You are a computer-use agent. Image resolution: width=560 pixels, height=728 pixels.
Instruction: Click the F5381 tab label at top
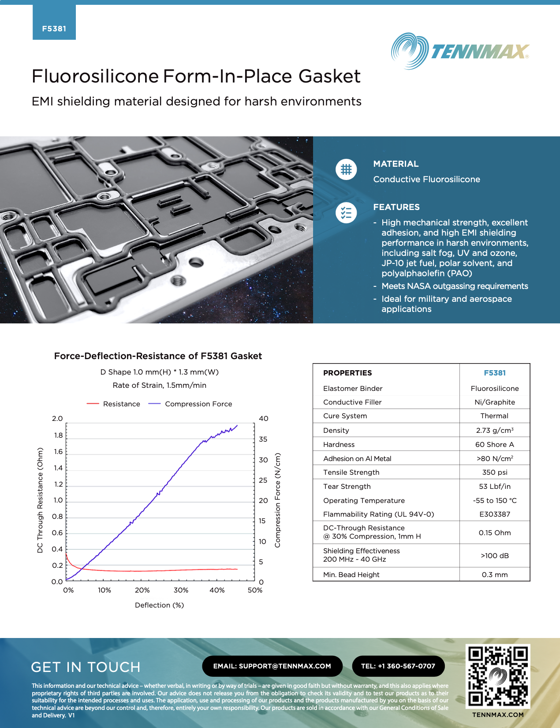pyautogui.click(x=54, y=29)
